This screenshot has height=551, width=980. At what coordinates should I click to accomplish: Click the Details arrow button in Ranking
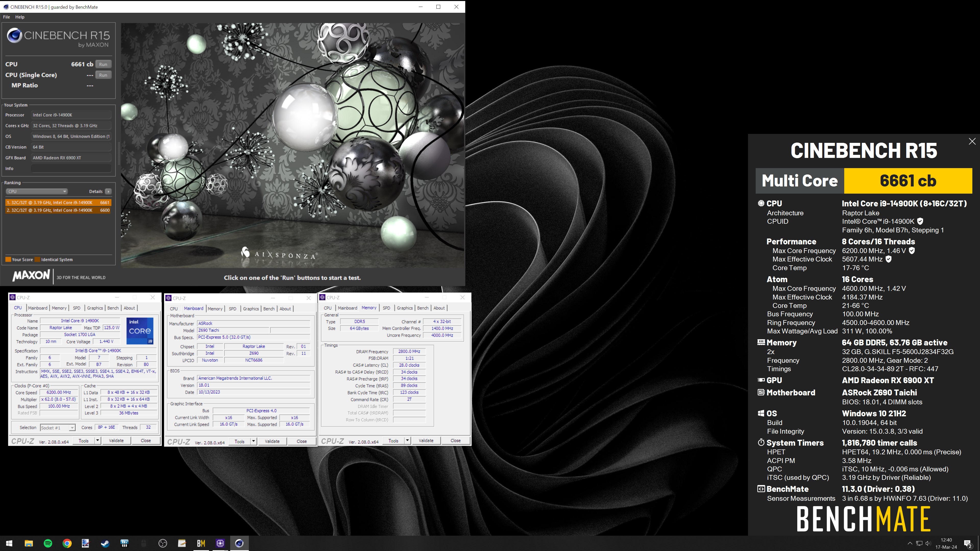click(108, 191)
